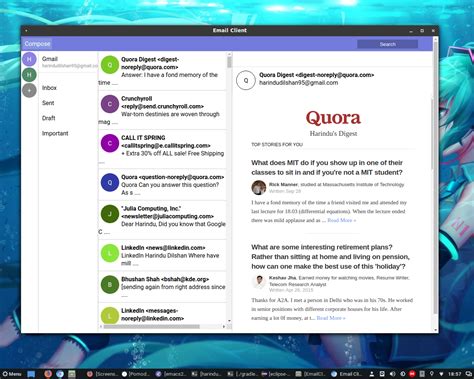Click the message pane vertical scrollbar
The height and width of the screenshot is (379, 474).
click(x=432, y=133)
